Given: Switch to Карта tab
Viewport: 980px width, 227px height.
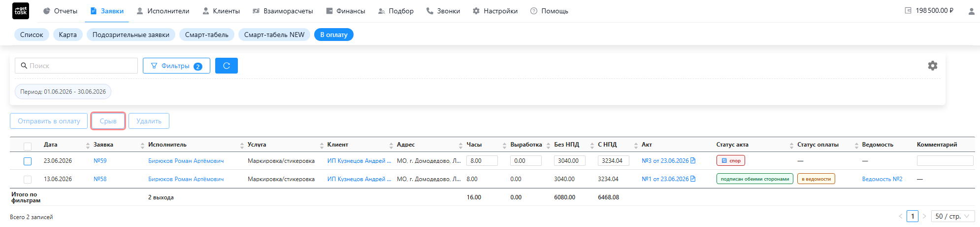Looking at the screenshot, I should click(x=68, y=35).
